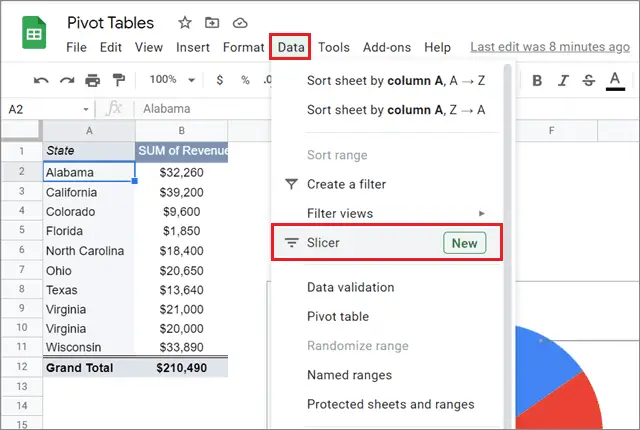640x430 pixels.
Task: Click the print icon
Action: [x=93, y=80]
